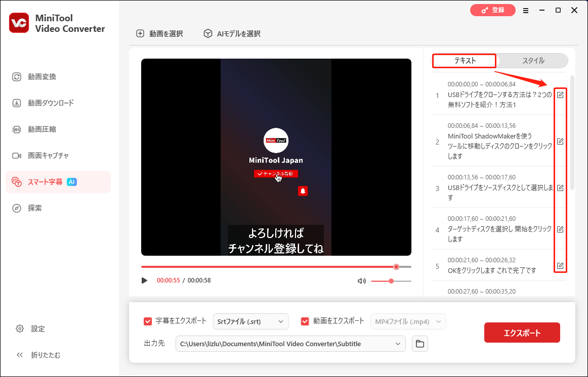
Task: Click the subtitle list vertical scrollbar
Action: coord(572,133)
